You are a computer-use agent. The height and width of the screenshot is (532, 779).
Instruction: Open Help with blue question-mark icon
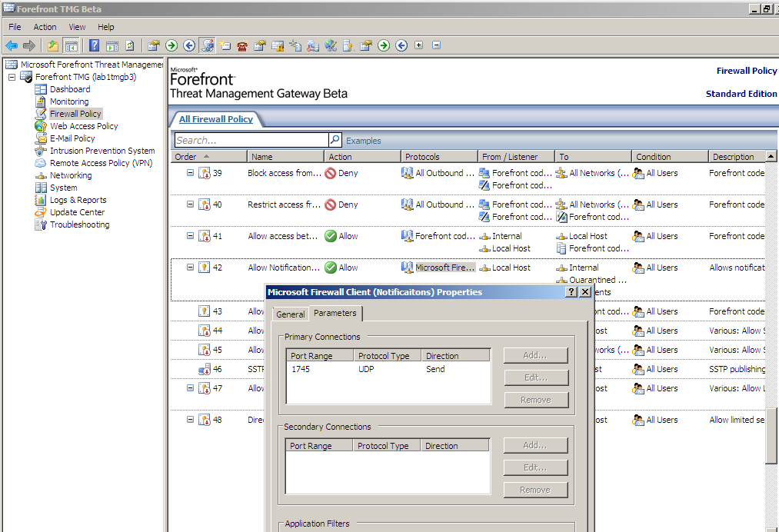click(95, 45)
